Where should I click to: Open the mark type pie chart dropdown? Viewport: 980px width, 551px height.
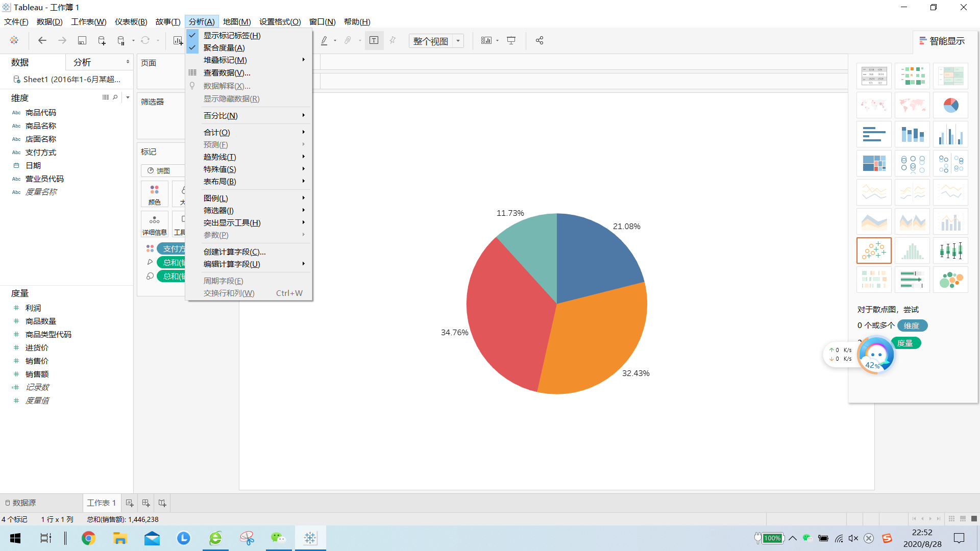(163, 171)
